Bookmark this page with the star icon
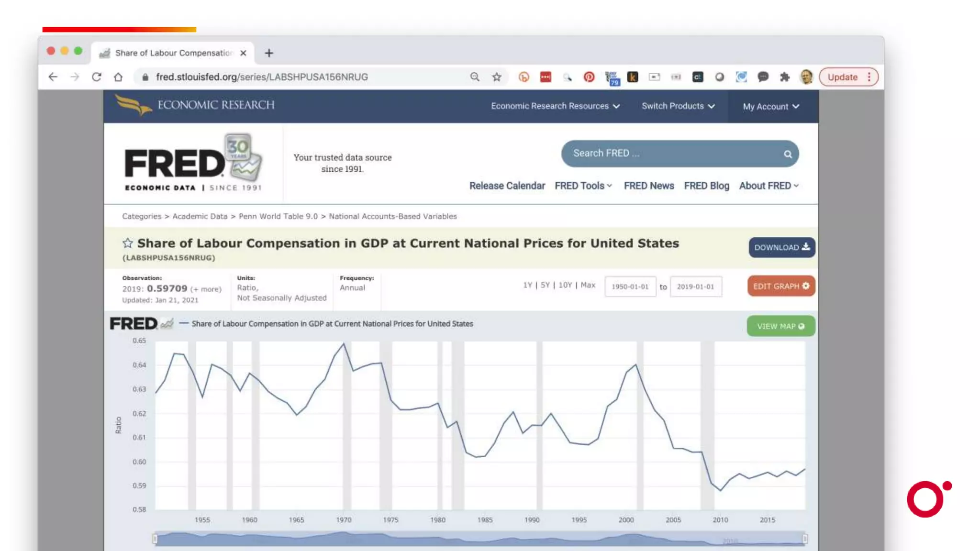Screen dimensions: 980x551 click(x=497, y=77)
